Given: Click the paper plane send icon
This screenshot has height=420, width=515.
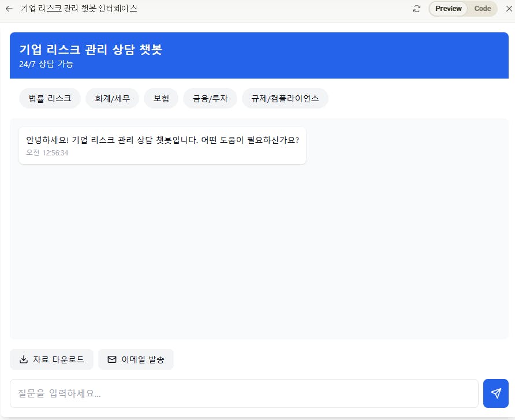Looking at the screenshot, I should click(x=495, y=393).
